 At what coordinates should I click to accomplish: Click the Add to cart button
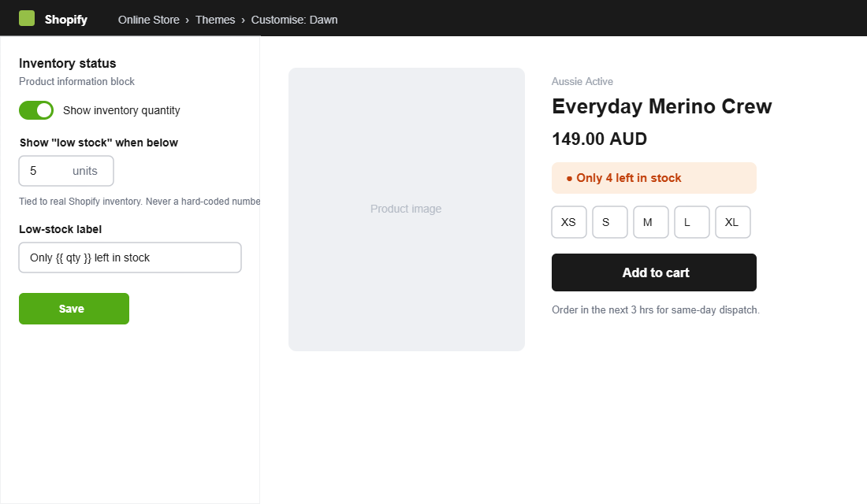[654, 272]
